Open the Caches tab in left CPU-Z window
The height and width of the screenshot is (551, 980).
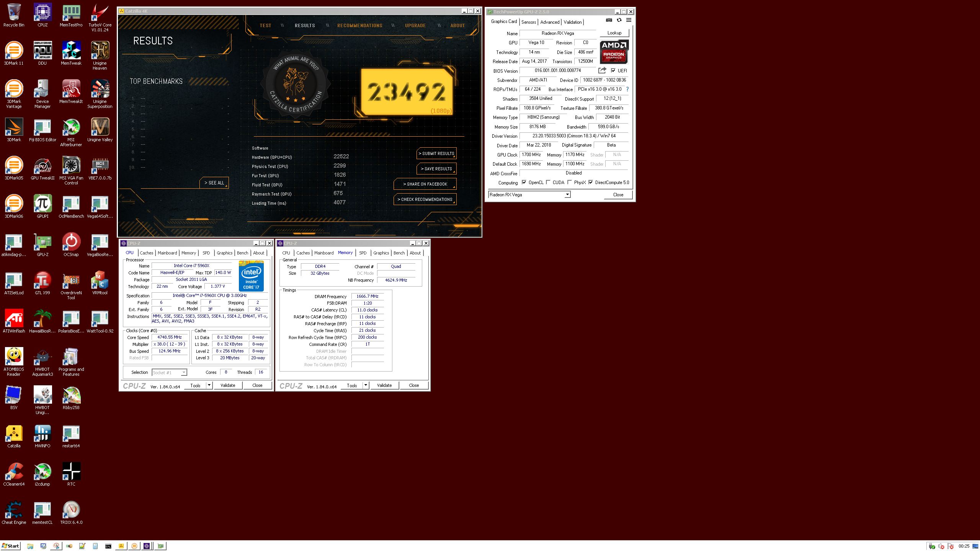point(146,253)
